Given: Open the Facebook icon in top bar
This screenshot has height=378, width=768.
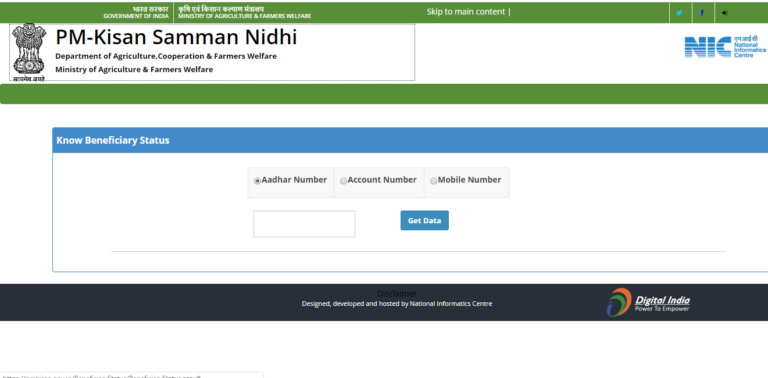Looking at the screenshot, I should pyautogui.click(x=702, y=13).
